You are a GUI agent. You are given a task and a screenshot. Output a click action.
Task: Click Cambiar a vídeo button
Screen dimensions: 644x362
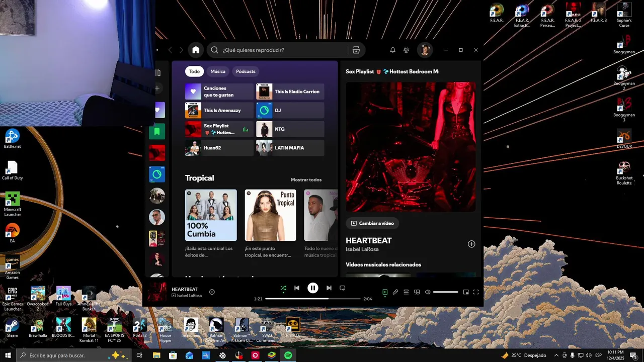coord(372,223)
